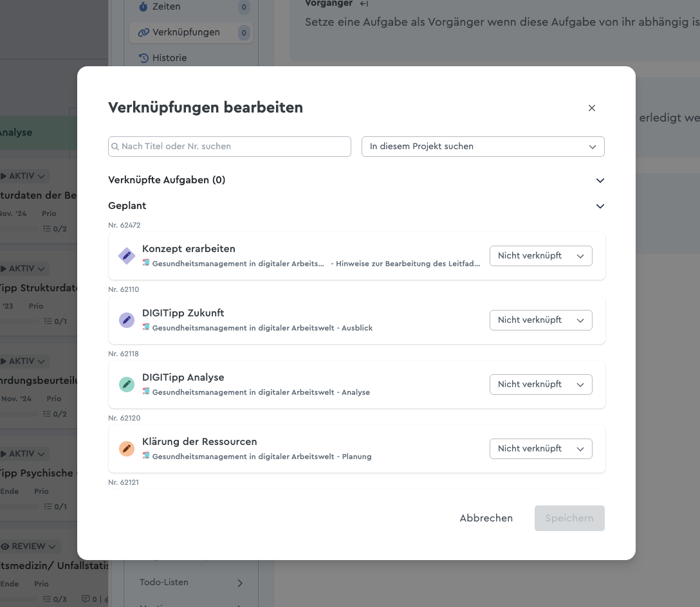Viewport: 700px width, 607px height.
Task: Select the Klärung der Ressourcen task title
Action: 199,442
